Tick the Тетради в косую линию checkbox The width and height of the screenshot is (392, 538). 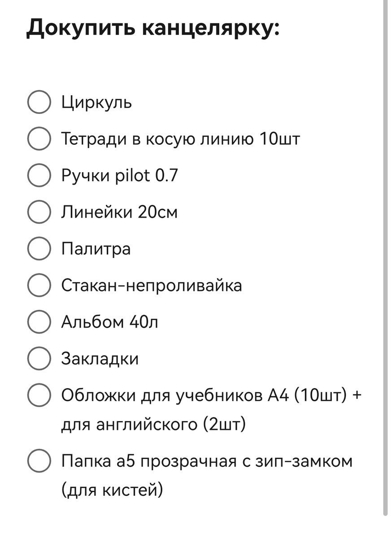(39, 139)
